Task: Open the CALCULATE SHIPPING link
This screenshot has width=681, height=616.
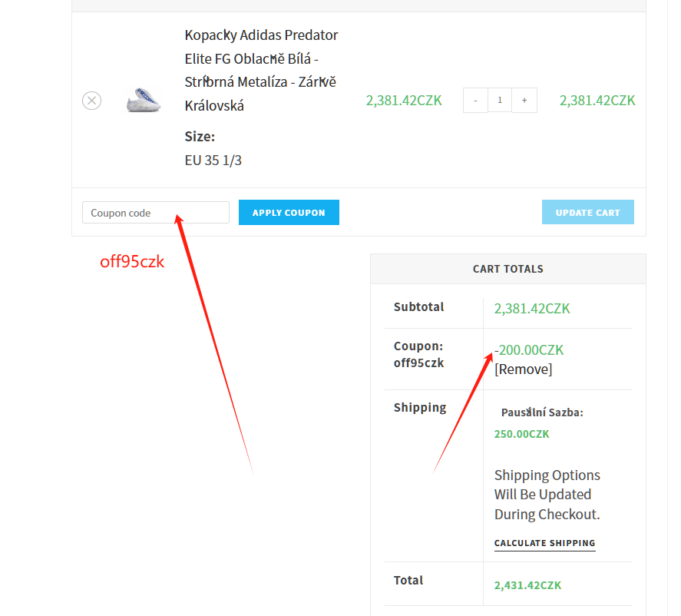Action: pyautogui.click(x=544, y=544)
